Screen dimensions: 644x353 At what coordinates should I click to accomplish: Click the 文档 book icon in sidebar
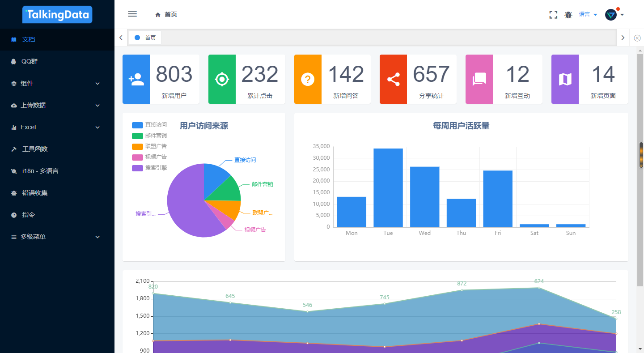pyautogui.click(x=14, y=39)
